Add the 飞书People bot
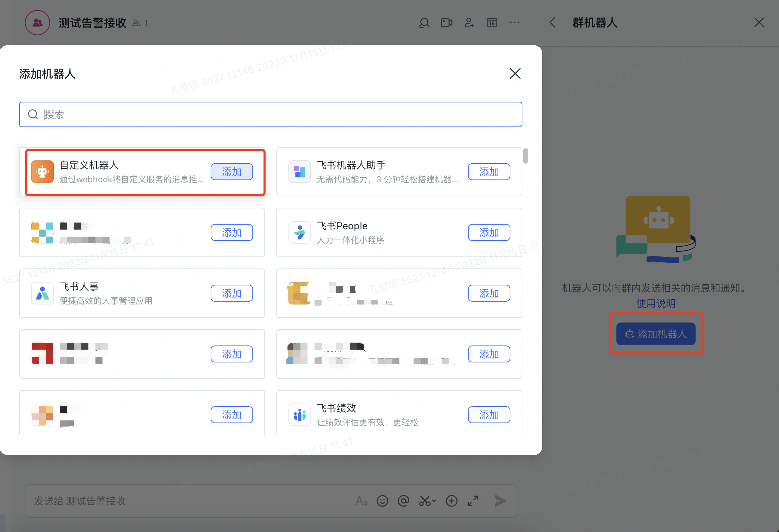 489,232
